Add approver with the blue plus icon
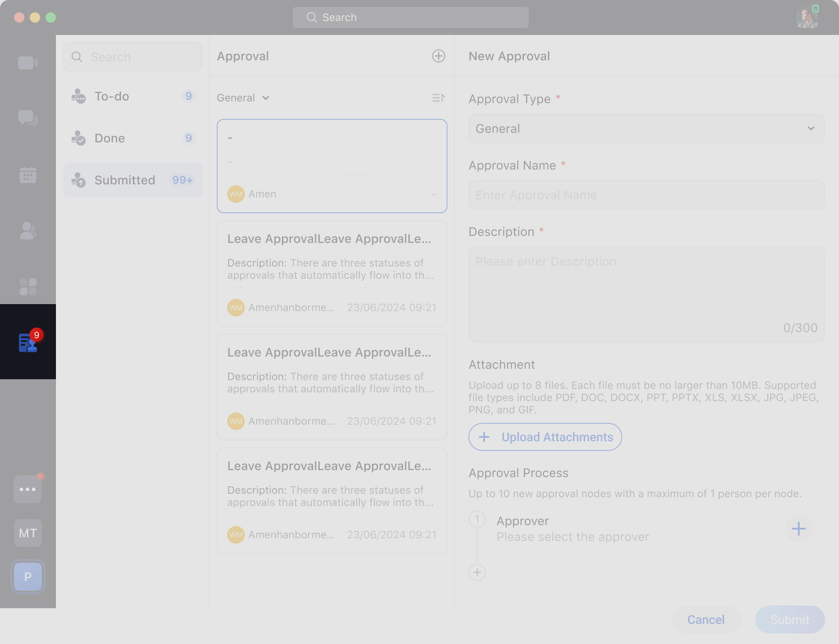839x644 pixels. pyautogui.click(x=798, y=529)
